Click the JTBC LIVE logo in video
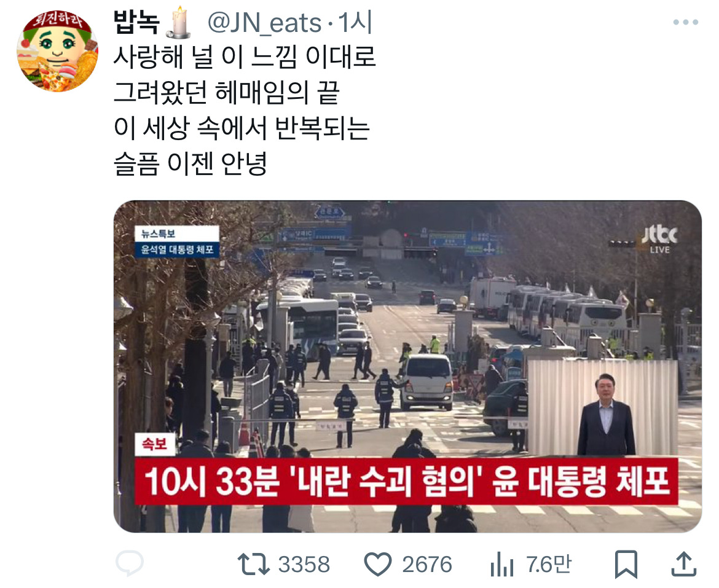 [x=659, y=239]
